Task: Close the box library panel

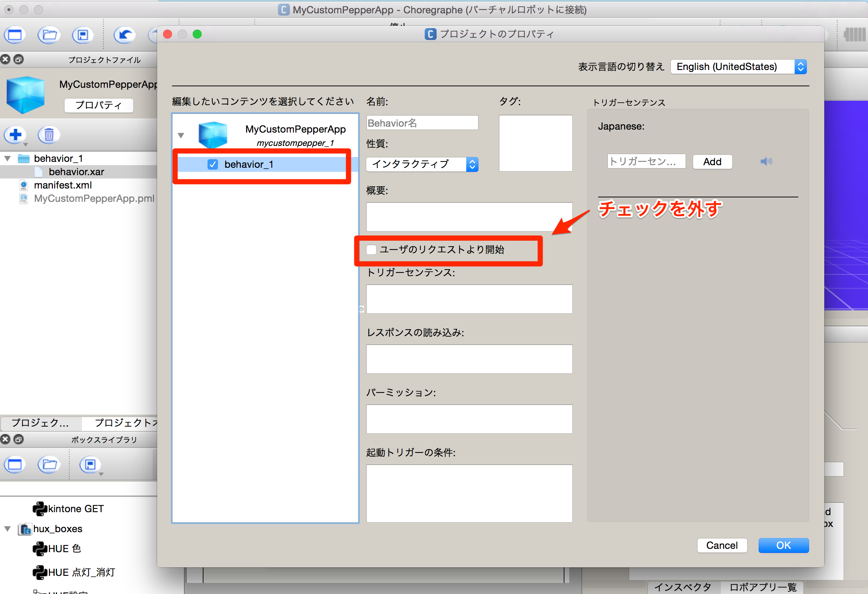Action: [5, 439]
